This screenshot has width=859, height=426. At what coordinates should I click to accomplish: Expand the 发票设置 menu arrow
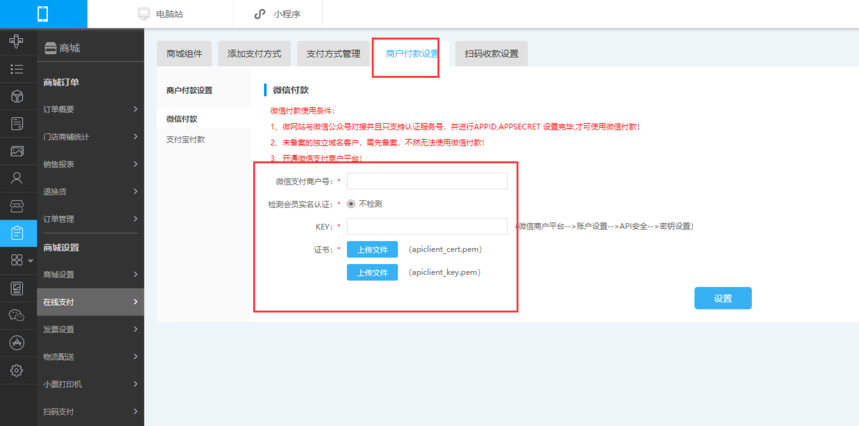pos(135,329)
